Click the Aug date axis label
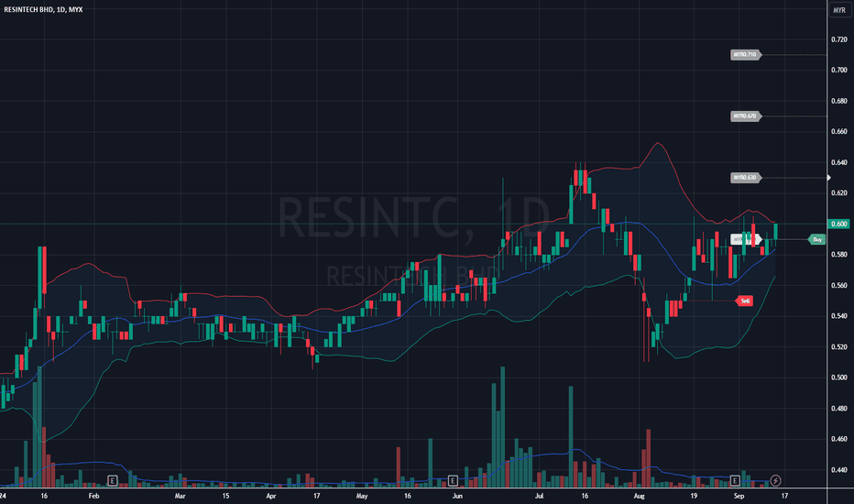854x504 pixels. [639, 496]
